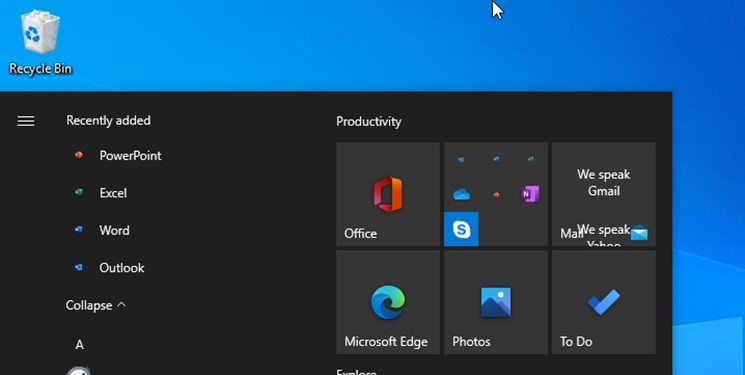Screen dimensions: 745x375
Task: Click the Productivity group heading
Action: (x=369, y=122)
